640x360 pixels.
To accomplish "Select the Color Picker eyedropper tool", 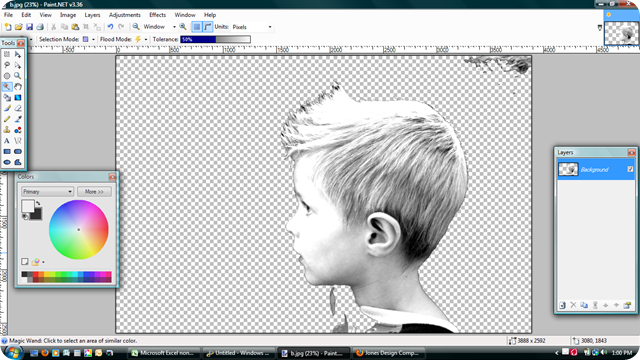I will point(18,119).
